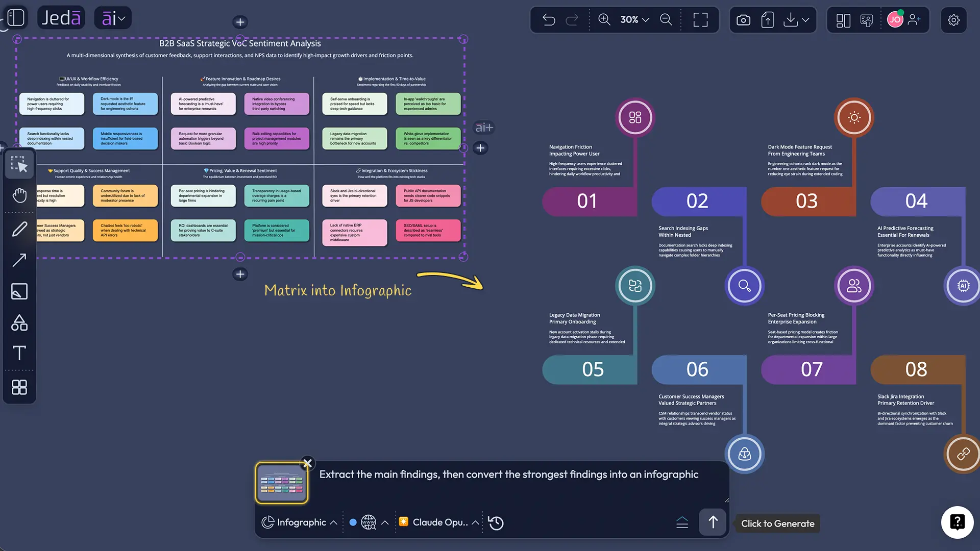This screenshot has width=980, height=551.
Task: Click the up-arrow generate button
Action: pos(713,522)
